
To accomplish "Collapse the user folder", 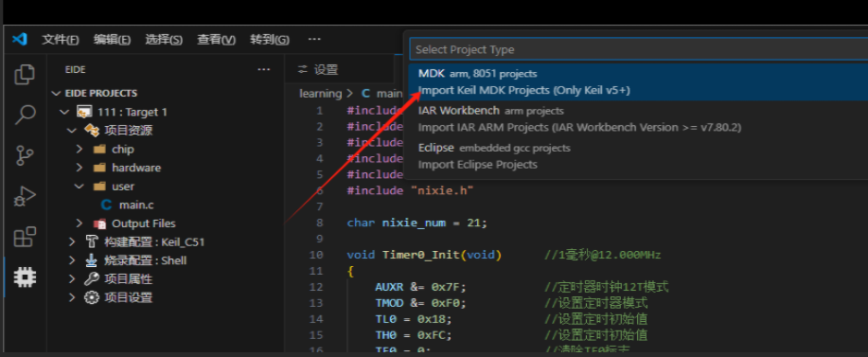I will (x=80, y=186).
